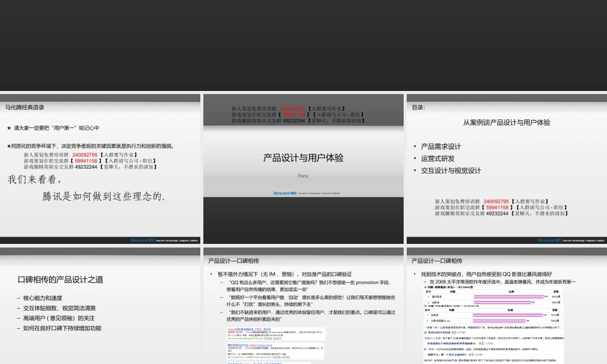Viewport: 607px width, 364px height.
Task: Click the pink bar chart survey image
Action: click(x=493, y=306)
